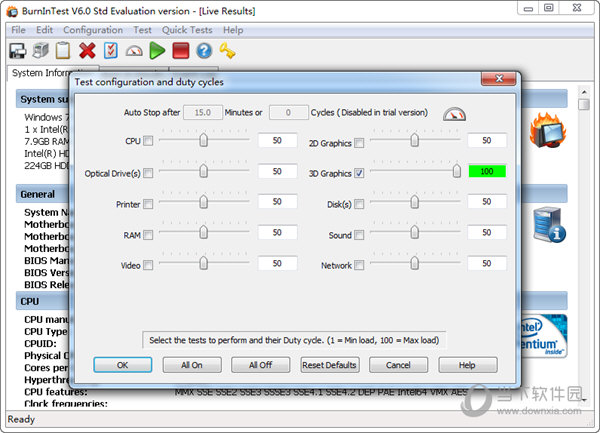Click the Video duty cycle value field
Viewport: 600px width, 433px height.
tap(277, 263)
